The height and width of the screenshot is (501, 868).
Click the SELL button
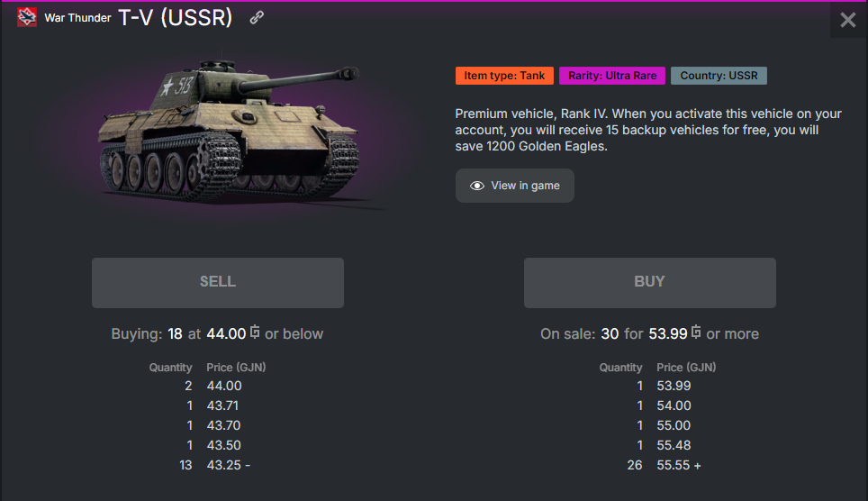click(x=218, y=283)
